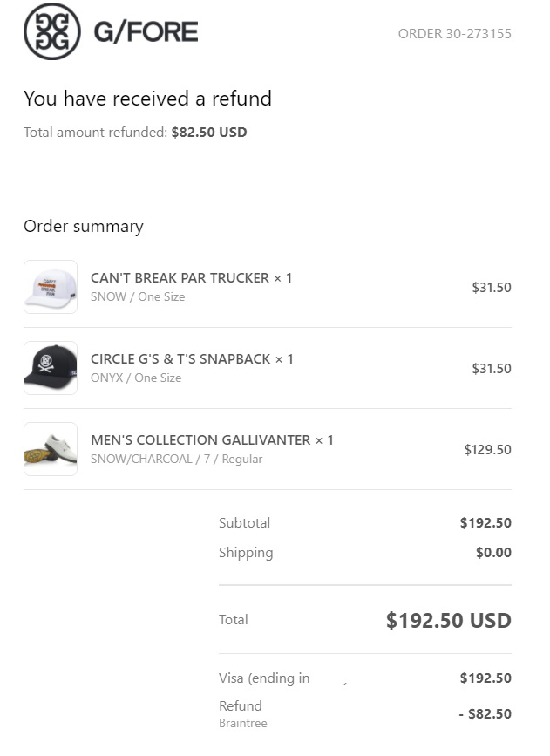Click order number 30-273155

[x=454, y=34]
